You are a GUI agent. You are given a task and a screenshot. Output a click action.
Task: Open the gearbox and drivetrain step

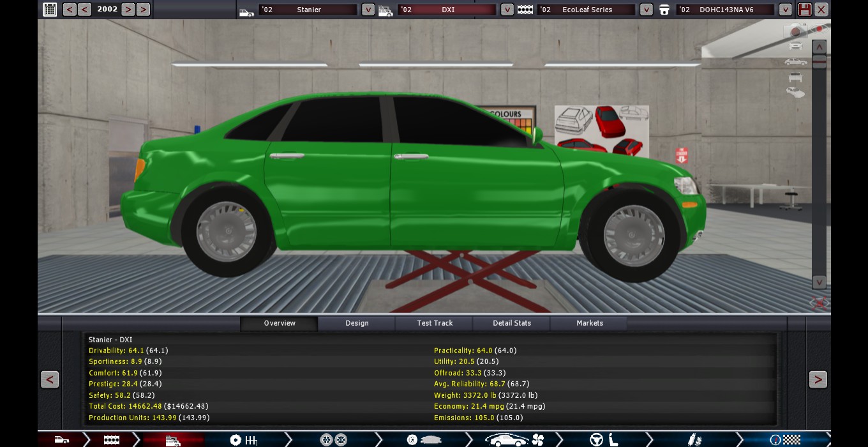[x=243, y=440]
